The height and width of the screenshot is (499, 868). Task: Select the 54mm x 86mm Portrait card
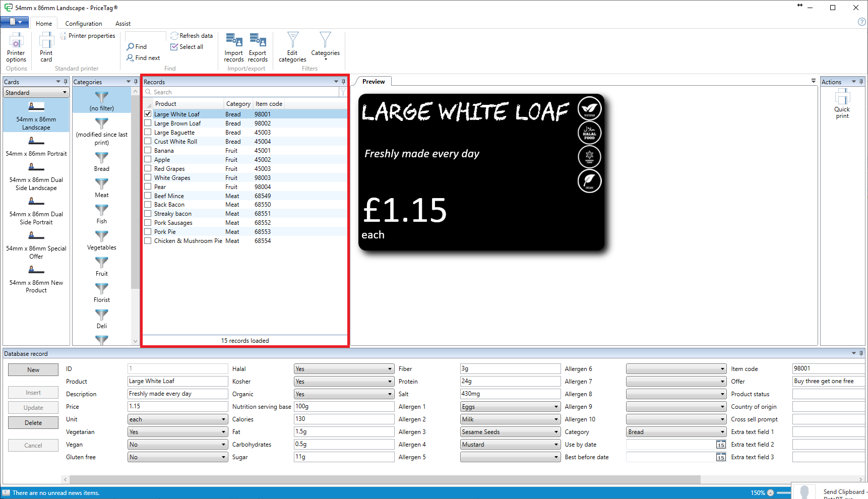coord(36,147)
